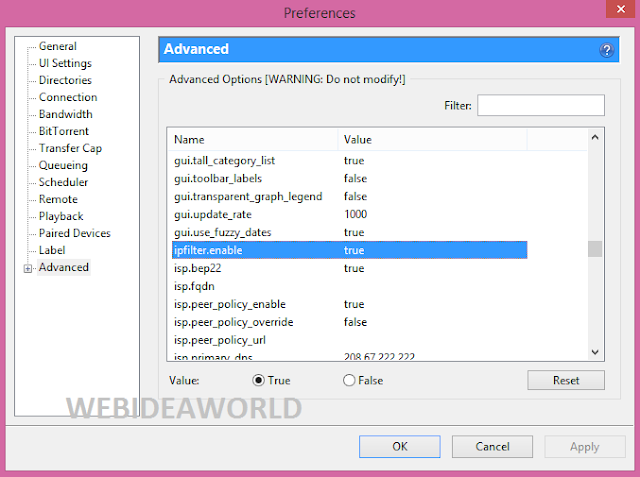Open Scheduler section

(63, 182)
